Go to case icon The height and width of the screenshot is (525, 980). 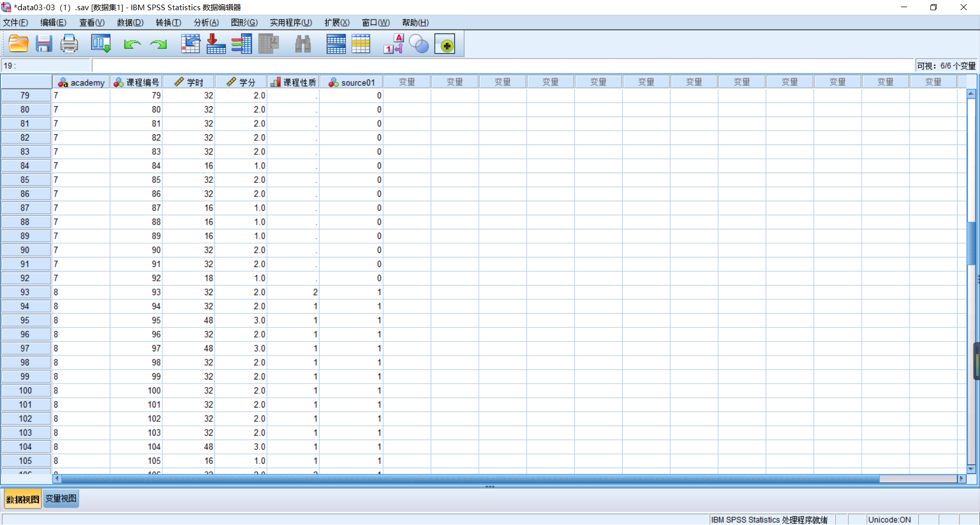coord(190,44)
